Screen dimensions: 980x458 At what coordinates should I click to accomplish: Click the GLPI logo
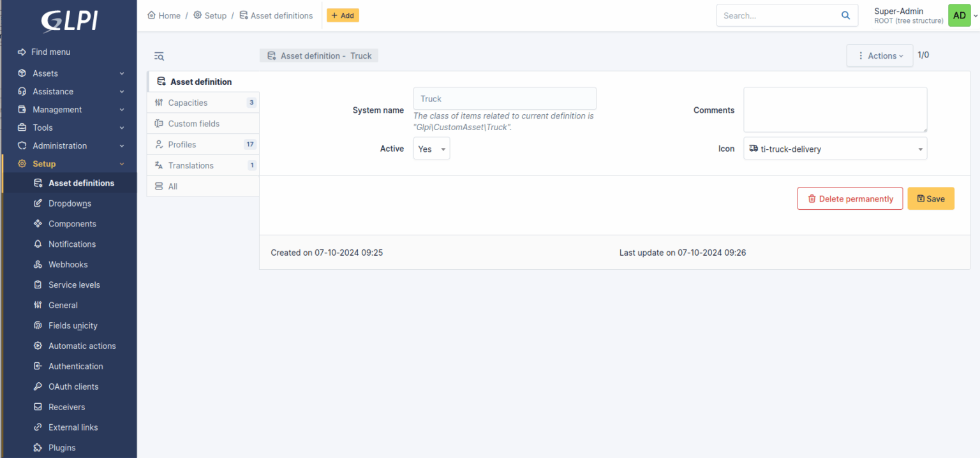69,20
